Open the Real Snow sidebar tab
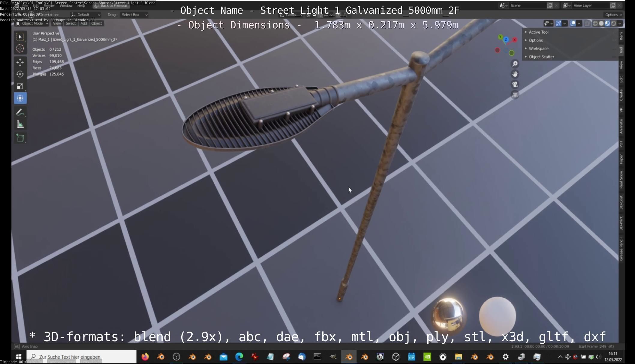 (621, 180)
